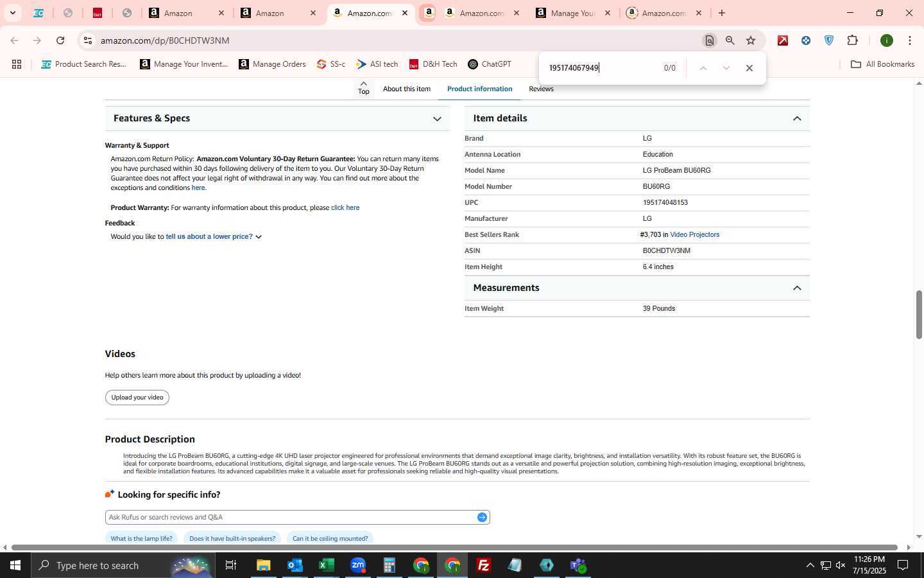Switch to the Manage Your browser tab
This screenshot has height=578, width=924.
point(573,13)
